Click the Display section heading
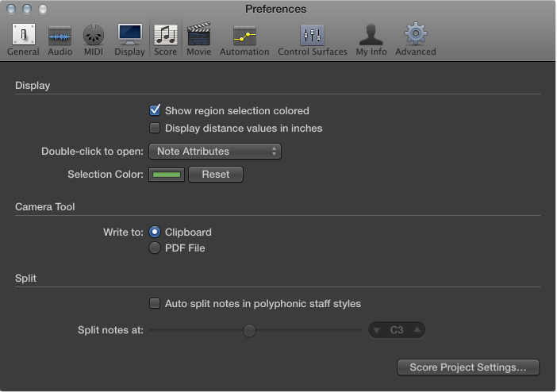 click(33, 85)
